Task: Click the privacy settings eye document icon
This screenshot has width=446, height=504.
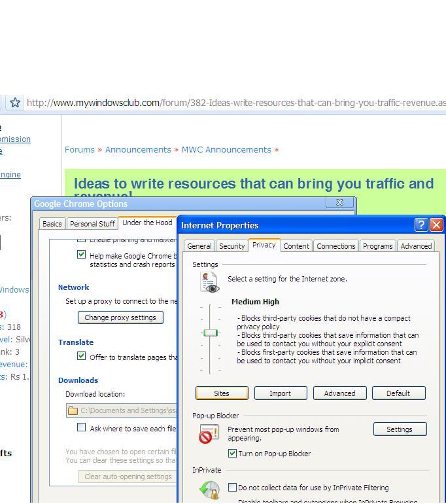Action: click(x=209, y=282)
